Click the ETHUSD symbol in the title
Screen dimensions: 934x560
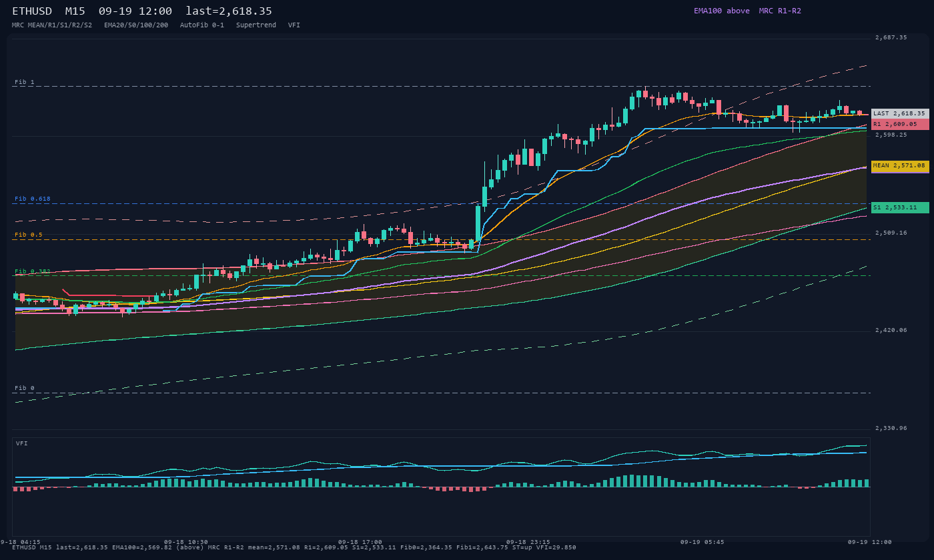pos(32,11)
